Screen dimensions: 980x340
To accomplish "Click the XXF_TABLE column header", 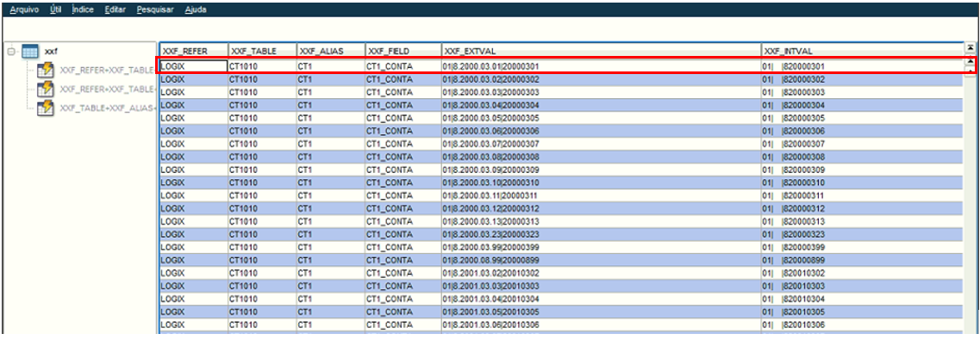I will pyautogui.click(x=263, y=51).
